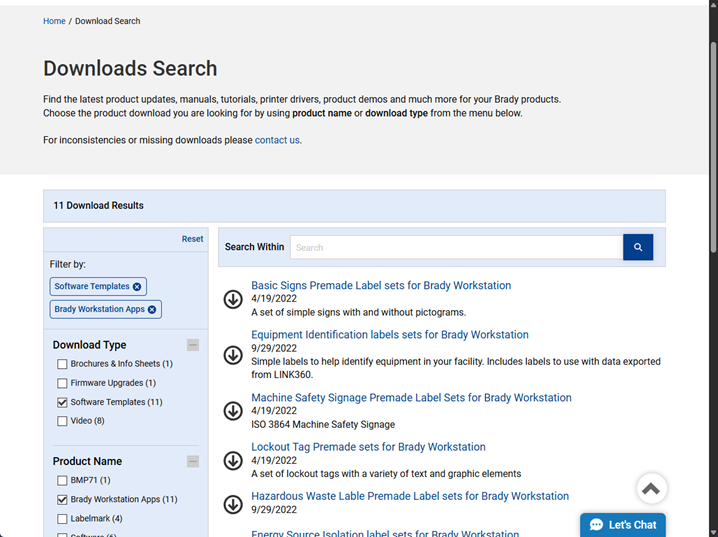Download icon for Hazardous Waste Lable sets

coord(233,504)
